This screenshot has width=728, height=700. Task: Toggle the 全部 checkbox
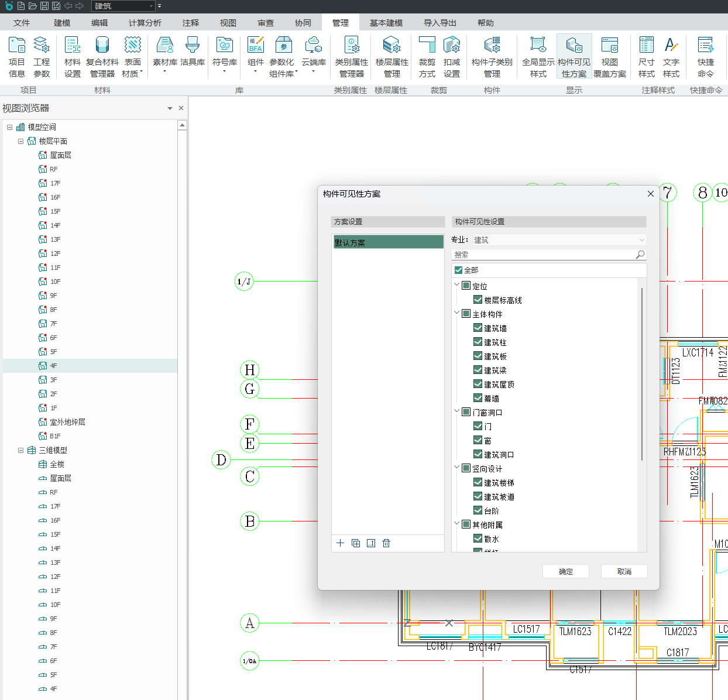click(x=459, y=270)
